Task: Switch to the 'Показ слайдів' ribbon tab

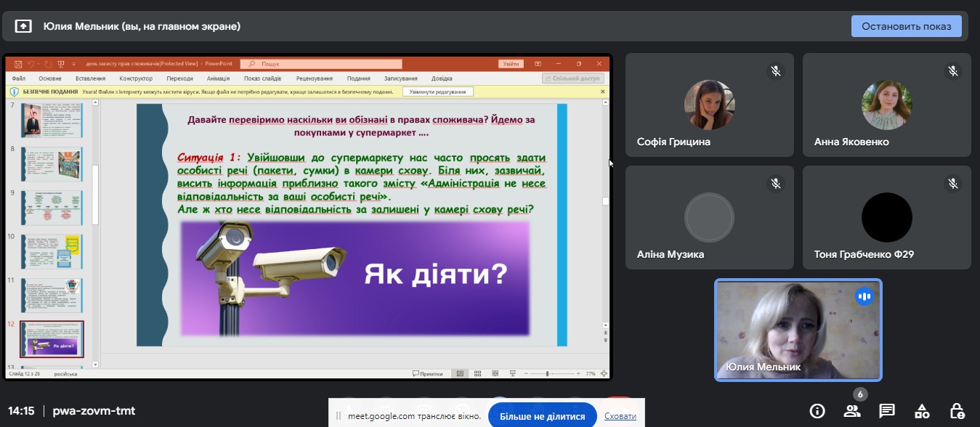Action: pos(262,78)
